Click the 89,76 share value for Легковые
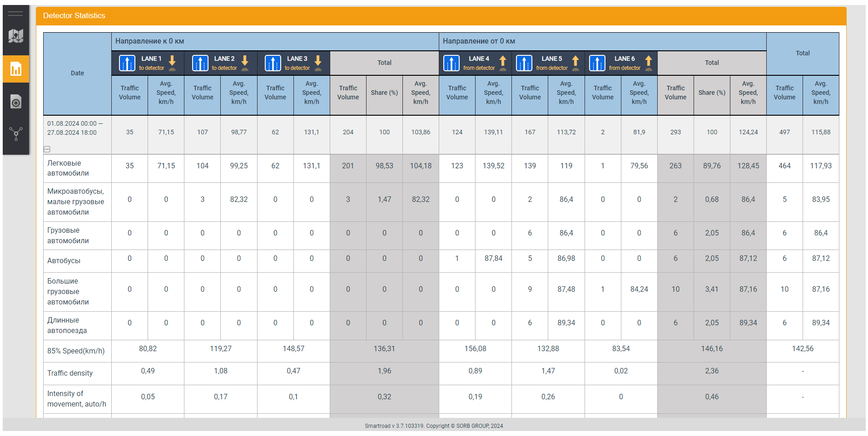868x436 pixels. (x=712, y=166)
